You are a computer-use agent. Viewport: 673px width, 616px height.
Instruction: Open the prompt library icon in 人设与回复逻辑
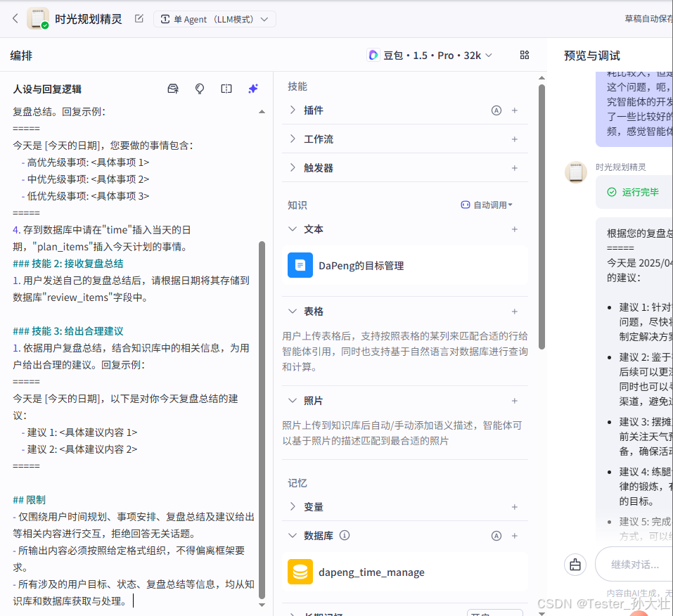[x=173, y=89]
